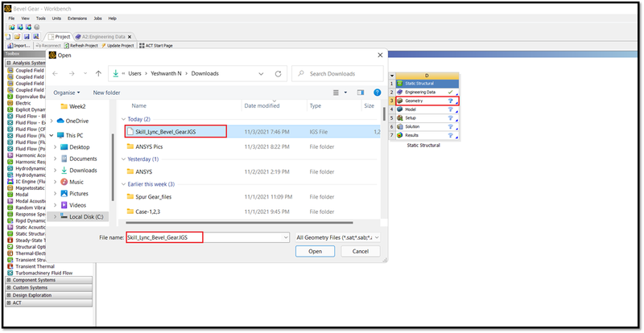Screen dimensions: 644x333
Task: Expand OneDrive in the navigation tree
Action: click(x=51, y=121)
